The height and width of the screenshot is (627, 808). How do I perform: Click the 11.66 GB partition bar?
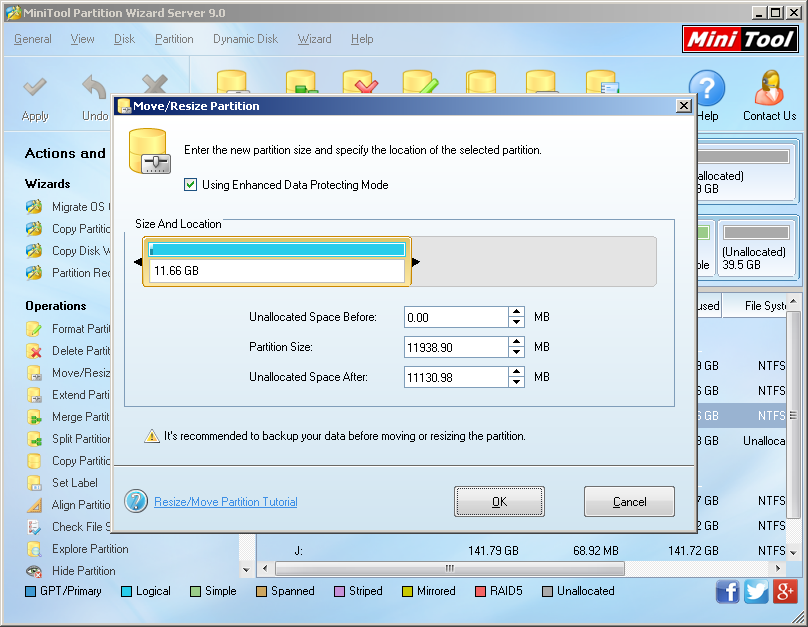tap(277, 262)
